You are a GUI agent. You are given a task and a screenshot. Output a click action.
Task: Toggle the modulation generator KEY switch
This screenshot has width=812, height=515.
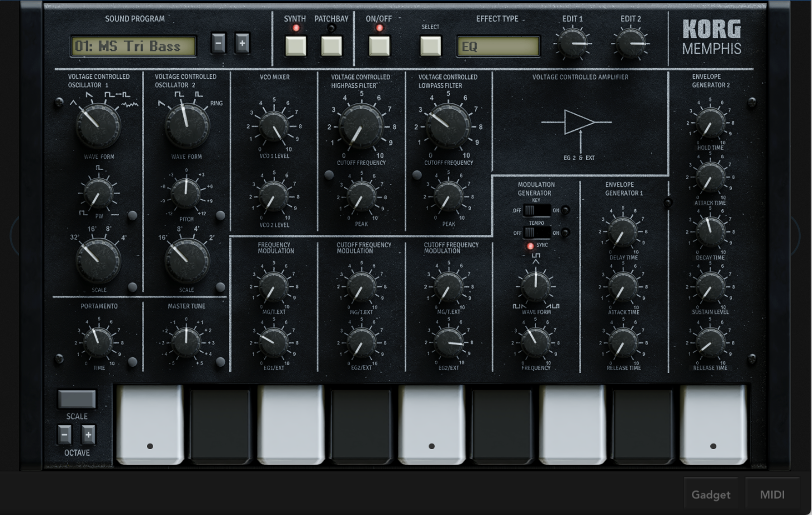[536, 210]
